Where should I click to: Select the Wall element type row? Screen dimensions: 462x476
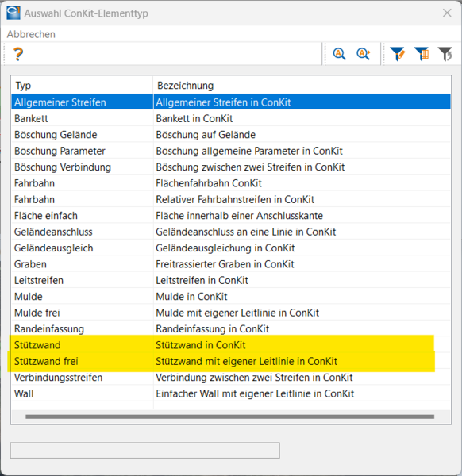[x=231, y=393]
